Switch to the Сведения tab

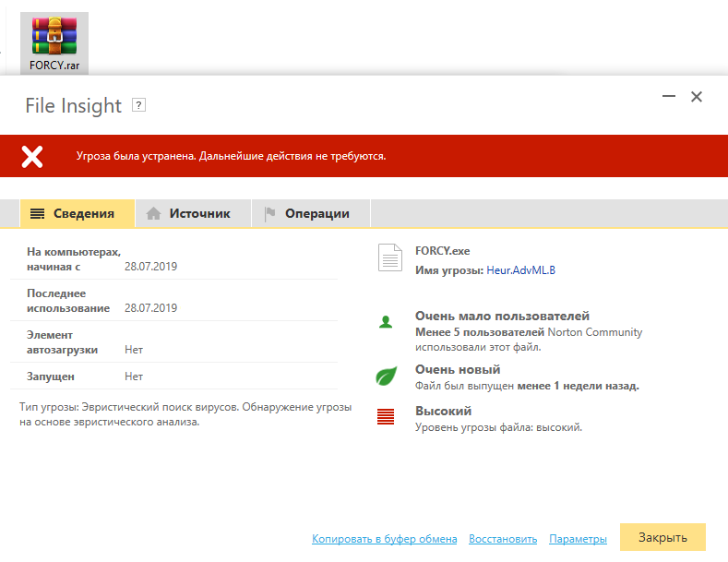tap(78, 214)
